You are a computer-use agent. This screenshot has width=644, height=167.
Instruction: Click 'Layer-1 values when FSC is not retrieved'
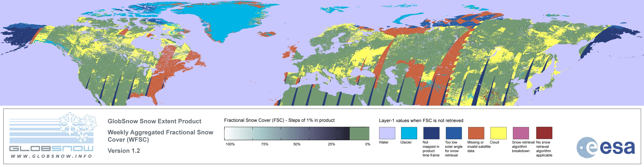click(421, 120)
